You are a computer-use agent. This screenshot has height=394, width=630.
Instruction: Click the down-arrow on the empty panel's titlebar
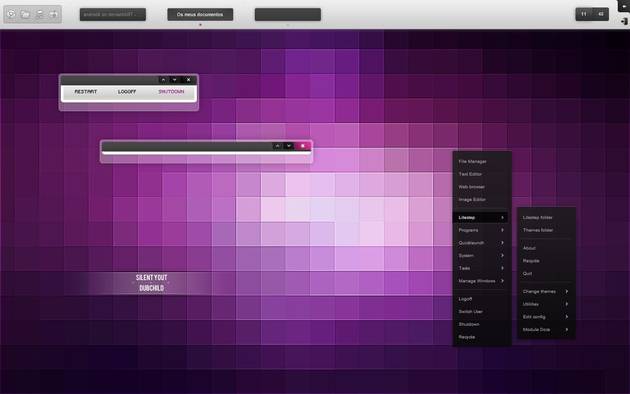point(288,146)
